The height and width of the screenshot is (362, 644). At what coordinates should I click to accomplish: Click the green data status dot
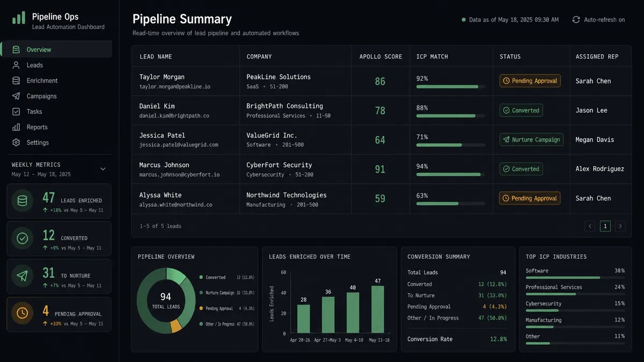pos(464,20)
